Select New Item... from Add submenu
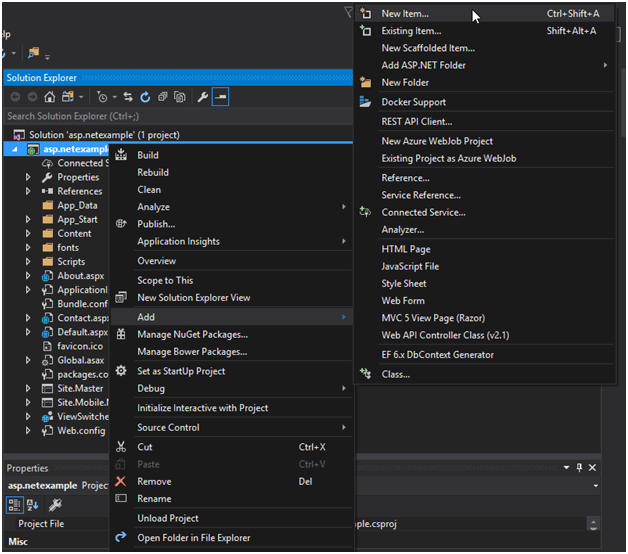Viewport: 628px width, 554px height. click(x=405, y=14)
